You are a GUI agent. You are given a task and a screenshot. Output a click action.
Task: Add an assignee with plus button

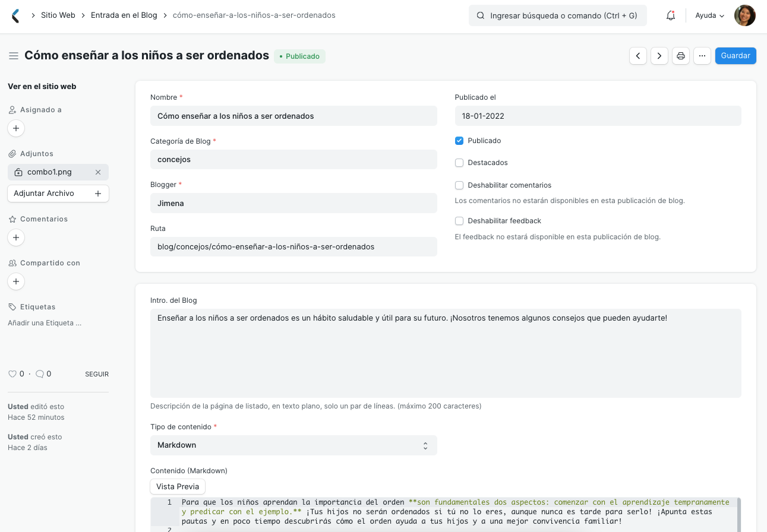(16, 128)
